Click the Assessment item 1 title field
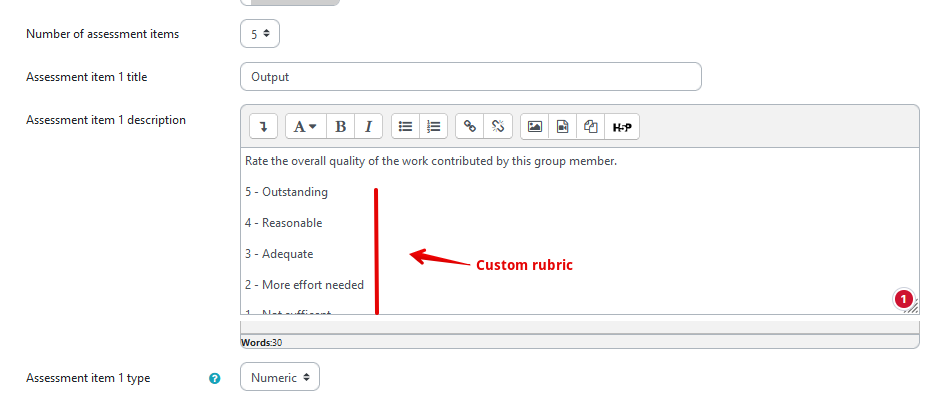 pos(471,77)
